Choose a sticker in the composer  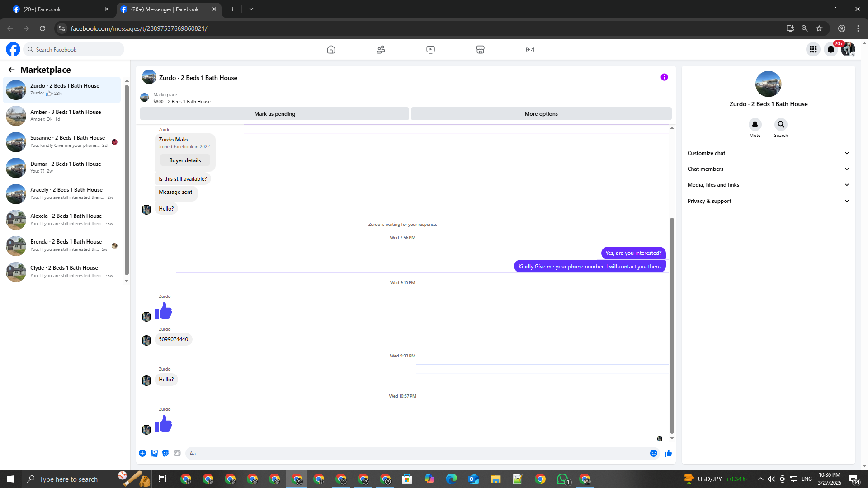(x=165, y=453)
